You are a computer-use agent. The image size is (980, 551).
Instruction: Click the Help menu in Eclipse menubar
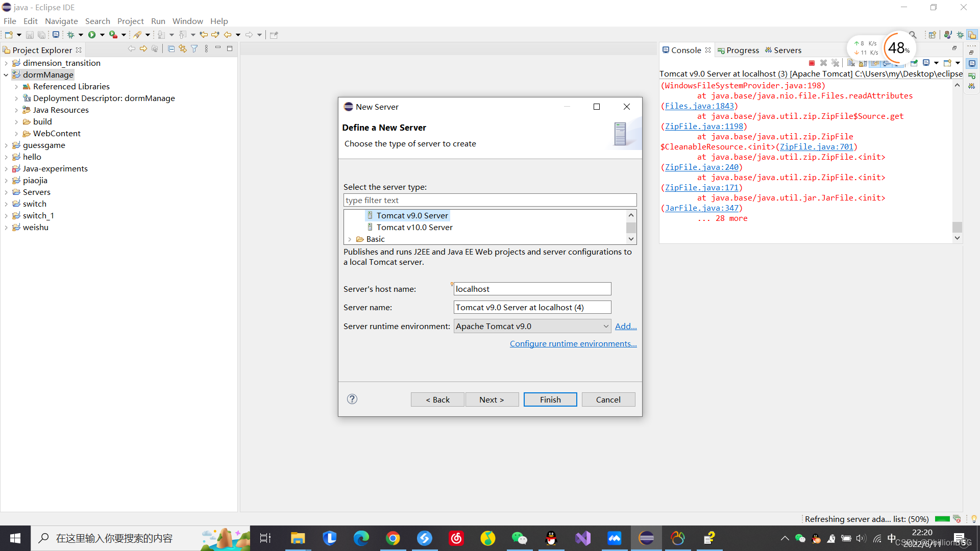pyautogui.click(x=219, y=21)
